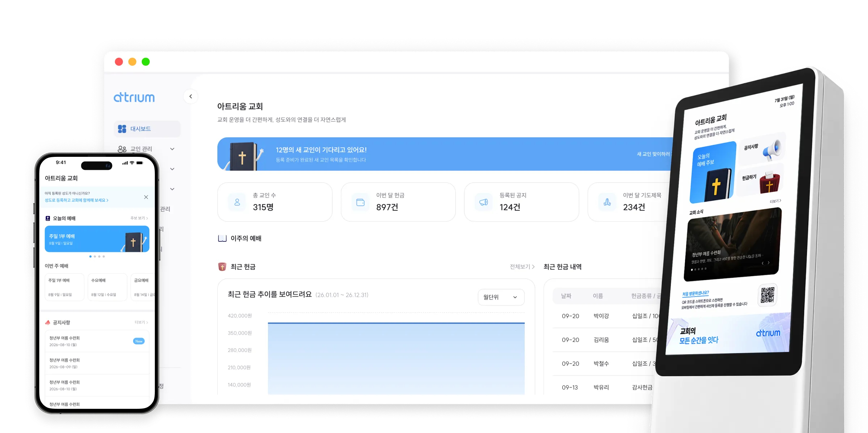The image size is (868, 433).
Task: Tap 성도로 등록하고 교회에 함께해 보세요 link on phone
Action: tap(76, 200)
